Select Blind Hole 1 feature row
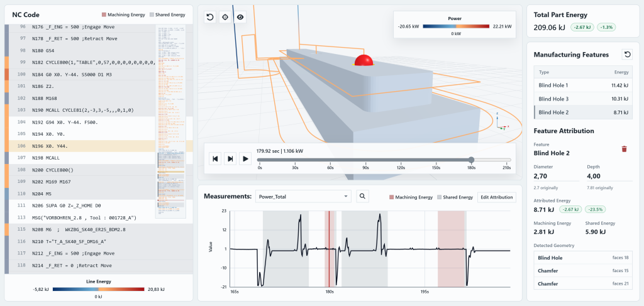The width and height of the screenshot is (644, 306). [583, 85]
